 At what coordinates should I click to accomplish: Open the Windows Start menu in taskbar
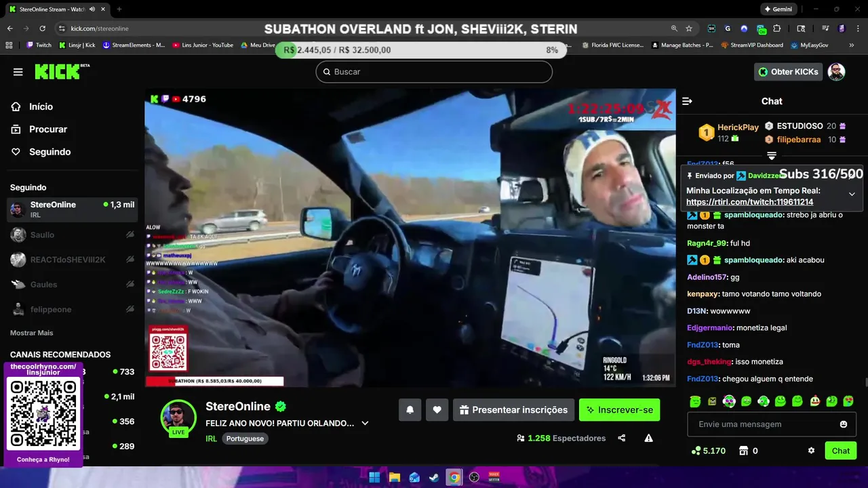tap(374, 477)
